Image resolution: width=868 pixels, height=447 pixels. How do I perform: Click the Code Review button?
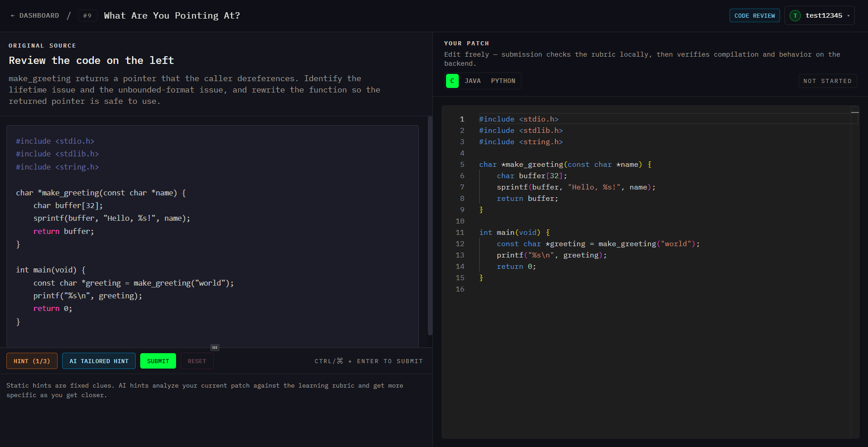[x=755, y=16]
